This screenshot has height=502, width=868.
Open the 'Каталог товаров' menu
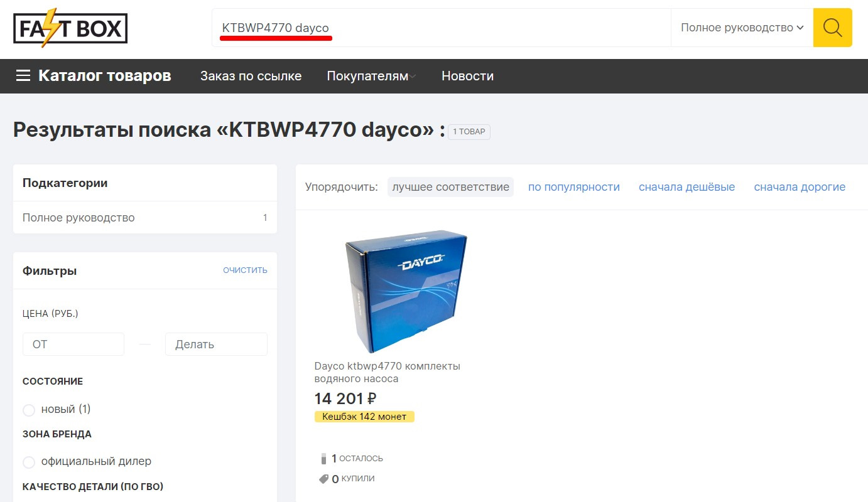(104, 75)
